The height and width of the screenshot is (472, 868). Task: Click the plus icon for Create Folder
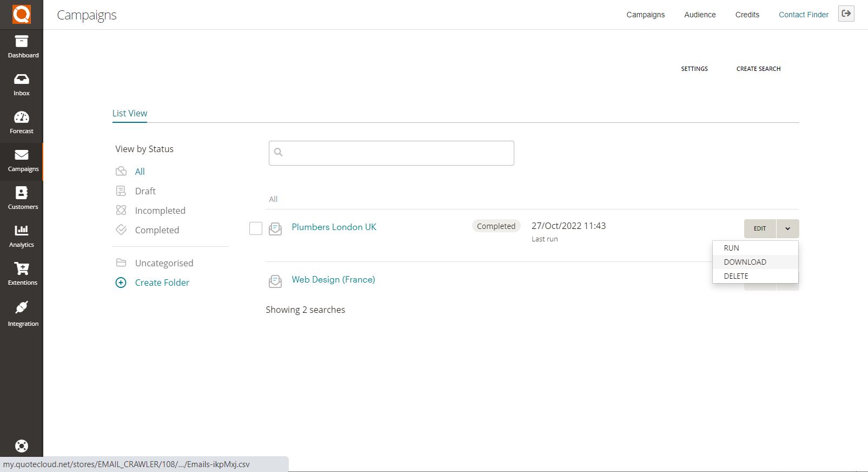tap(121, 283)
